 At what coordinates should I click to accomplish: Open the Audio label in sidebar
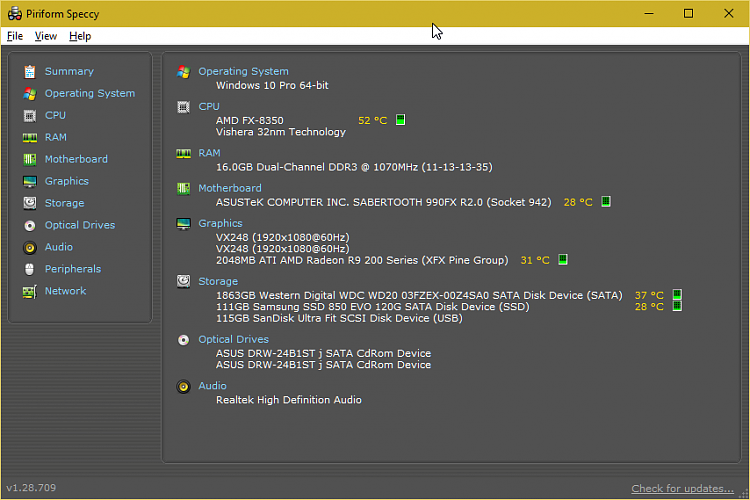click(x=59, y=247)
